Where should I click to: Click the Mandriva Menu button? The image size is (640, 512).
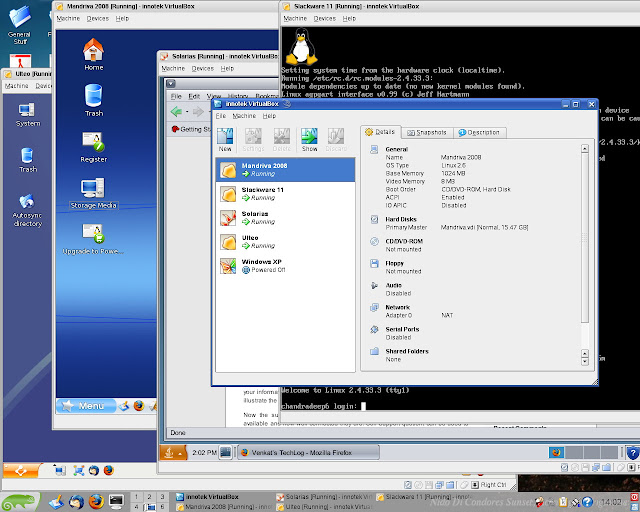[x=86, y=405]
